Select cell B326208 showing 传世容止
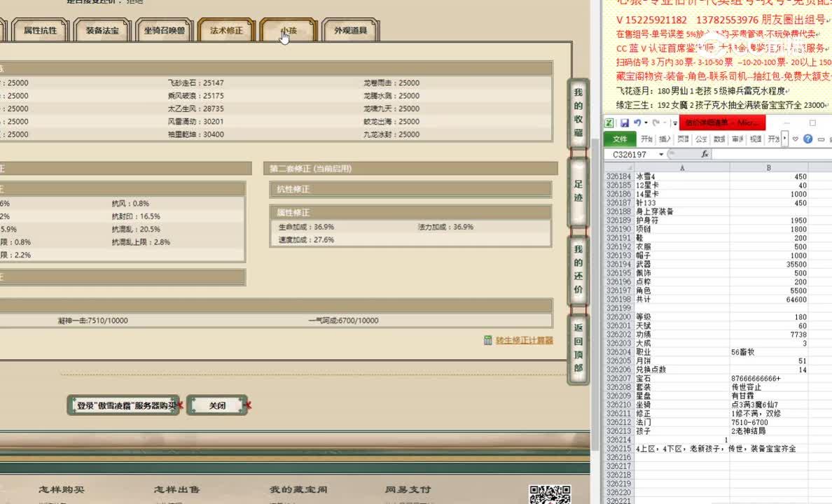 click(x=769, y=386)
